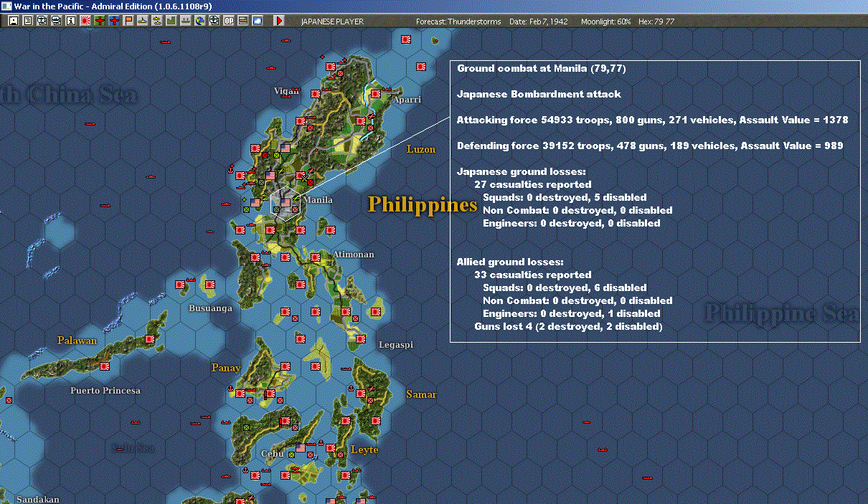Image resolution: width=868 pixels, height=504 pixels.
Task: Click the Palawan island label
Action: tap(77, 341)
